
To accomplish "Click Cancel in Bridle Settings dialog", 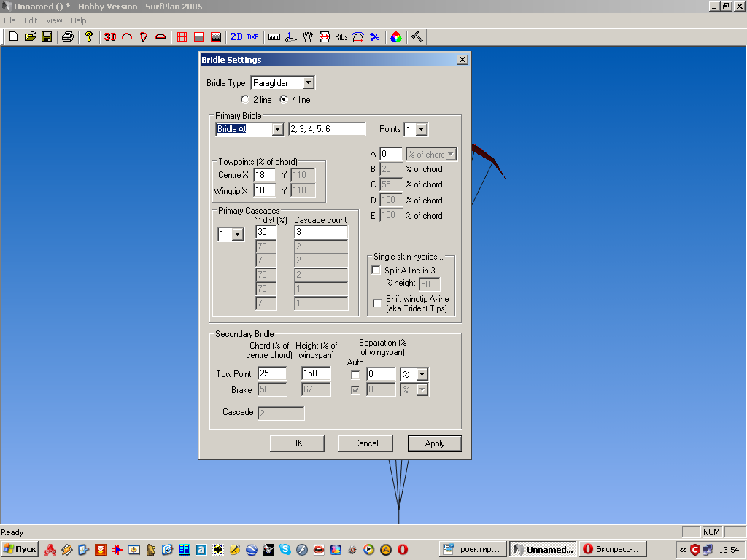I will pos(365,443).
